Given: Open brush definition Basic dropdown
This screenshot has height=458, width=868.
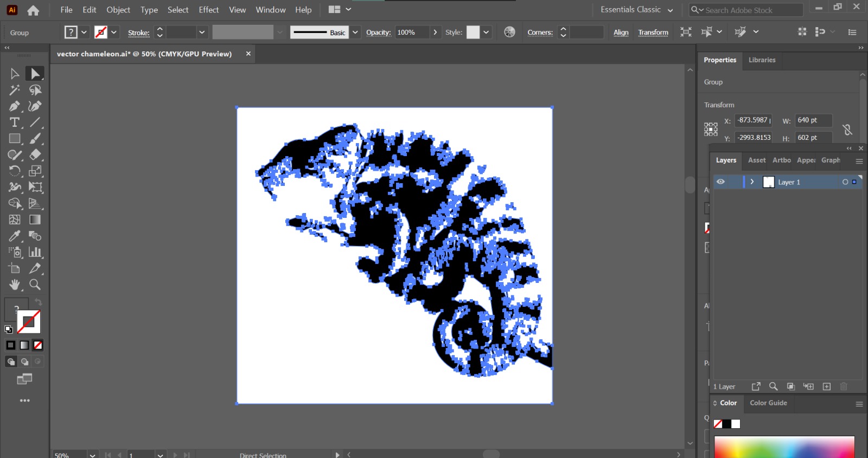Looking at the screenshot, I should click(x=355, y=33).
